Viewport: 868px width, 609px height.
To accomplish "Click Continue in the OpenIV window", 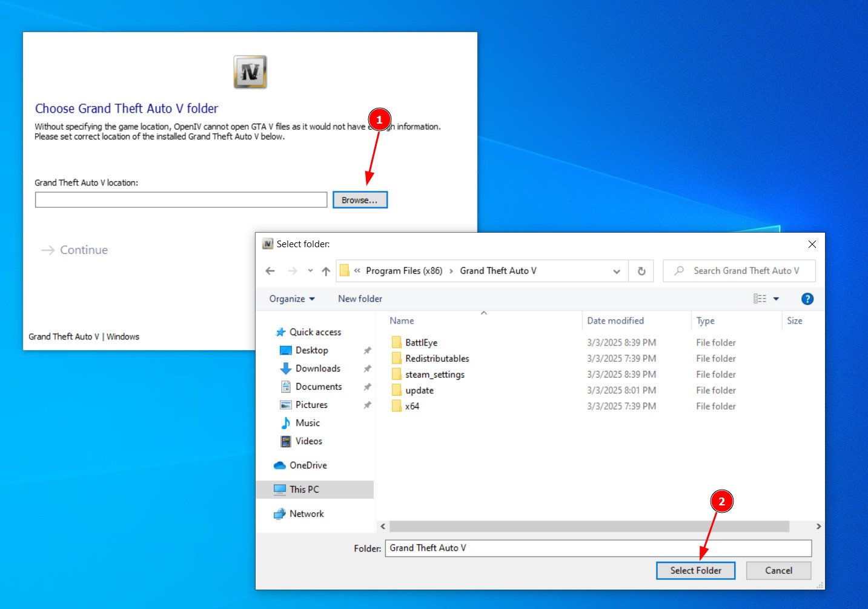I will (x=75, y=250).
